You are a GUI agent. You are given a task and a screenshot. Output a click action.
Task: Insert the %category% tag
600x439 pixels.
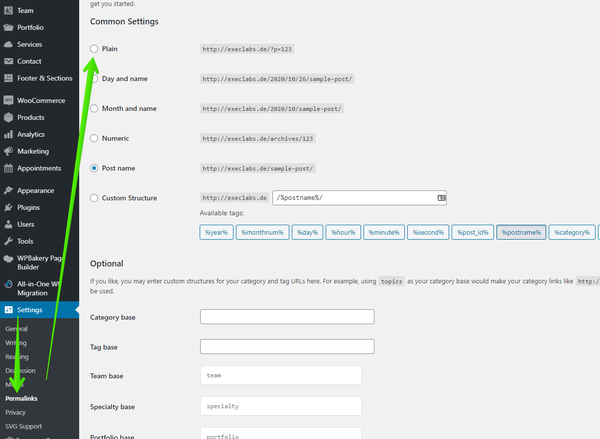[x=572, y=232]
